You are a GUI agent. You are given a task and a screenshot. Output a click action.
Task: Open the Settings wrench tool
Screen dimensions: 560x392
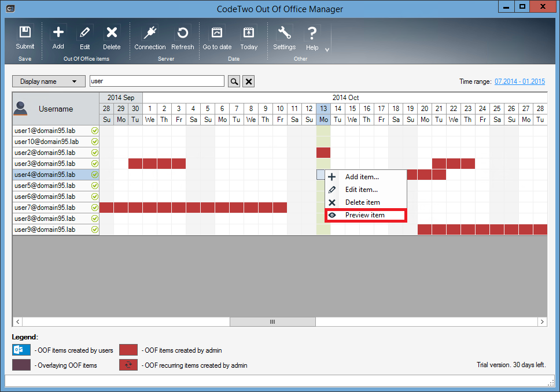pos(284,38)
